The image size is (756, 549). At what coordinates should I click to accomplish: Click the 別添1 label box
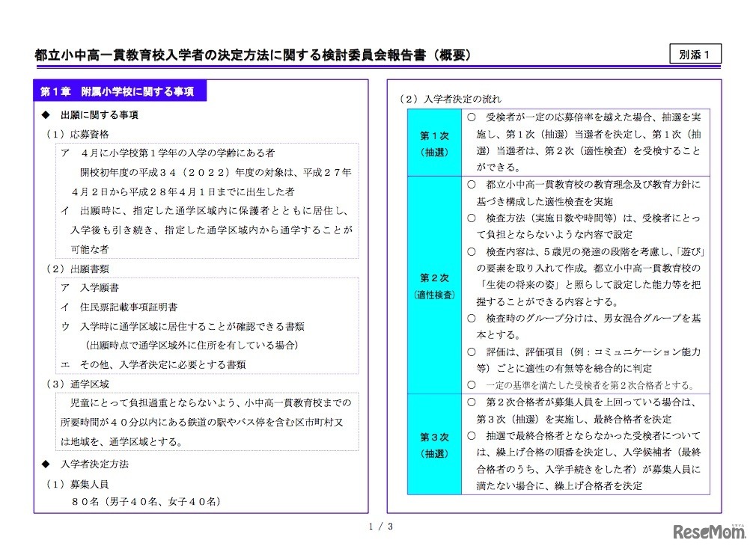click(695, 53)
